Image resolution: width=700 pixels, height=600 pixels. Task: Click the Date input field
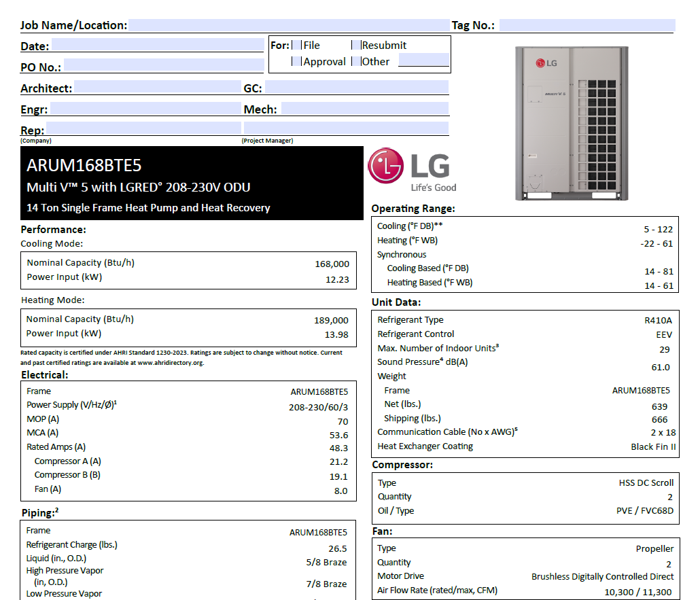coord(156,45)
